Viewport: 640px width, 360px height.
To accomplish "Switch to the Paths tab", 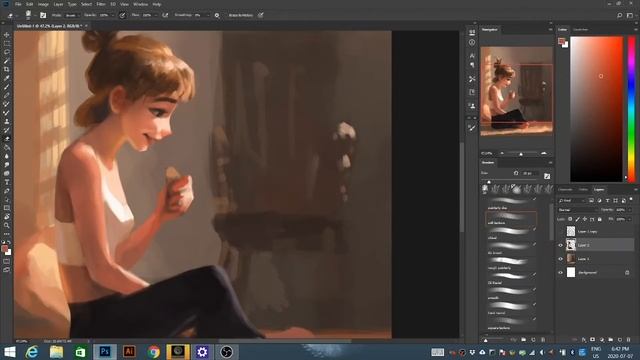I will coord(583,189).
